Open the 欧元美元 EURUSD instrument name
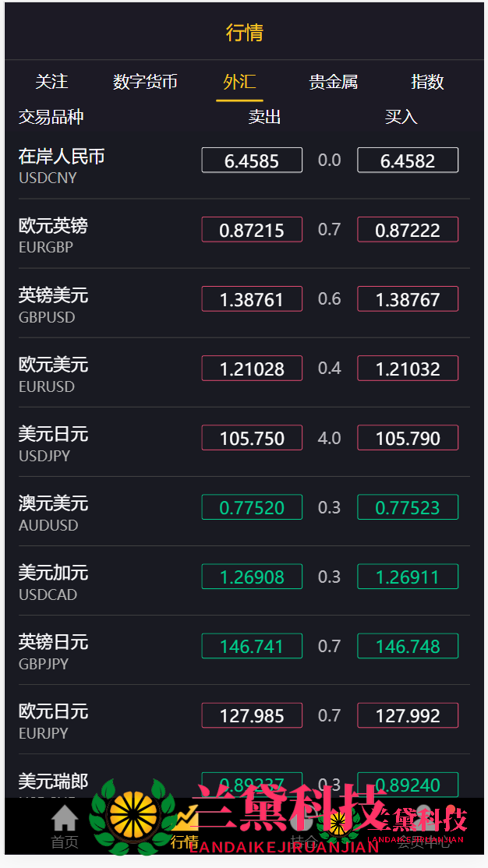488x868 pixels. pos(53,373)
